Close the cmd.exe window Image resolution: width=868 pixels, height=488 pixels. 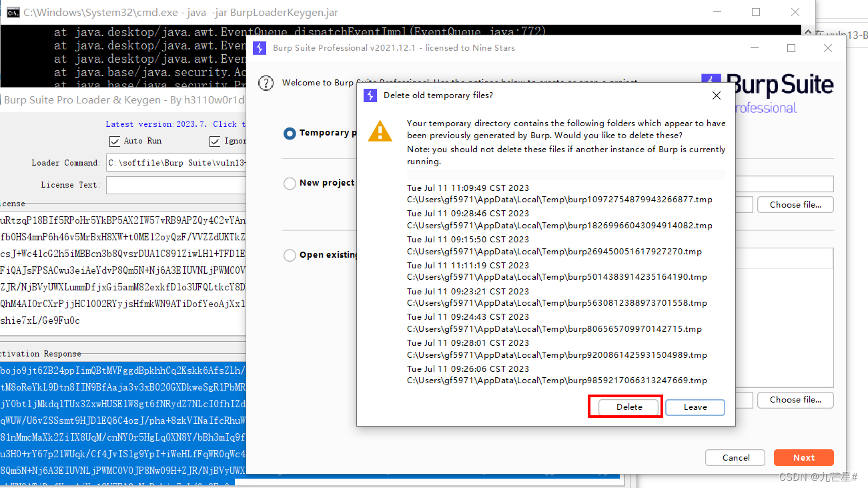[x=795, y=12]
